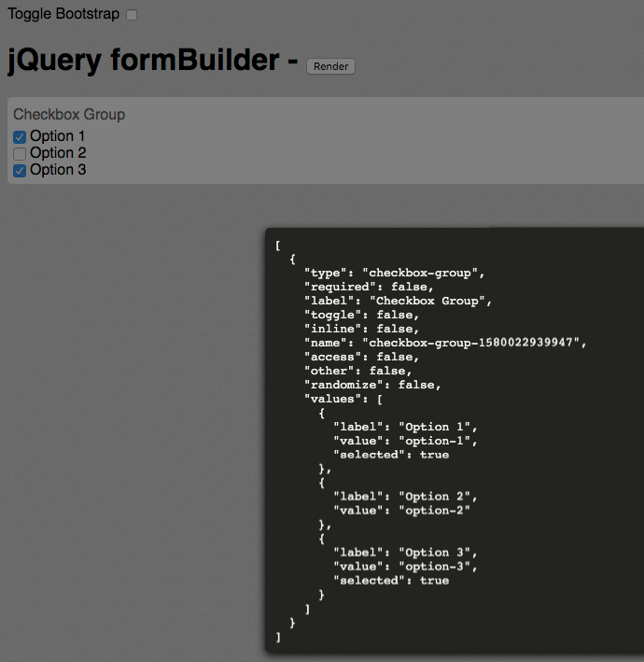Click the "toggle": false JSON line

362,315
